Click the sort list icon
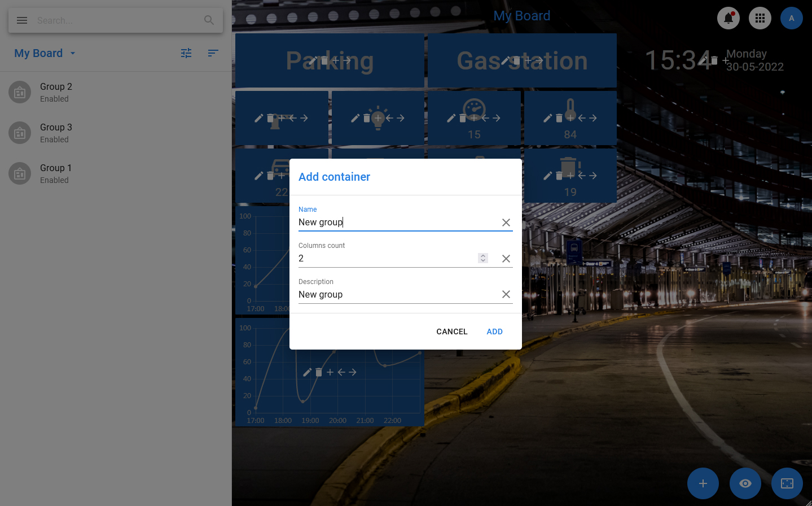 pyautogui.click(x=213, y=53)
